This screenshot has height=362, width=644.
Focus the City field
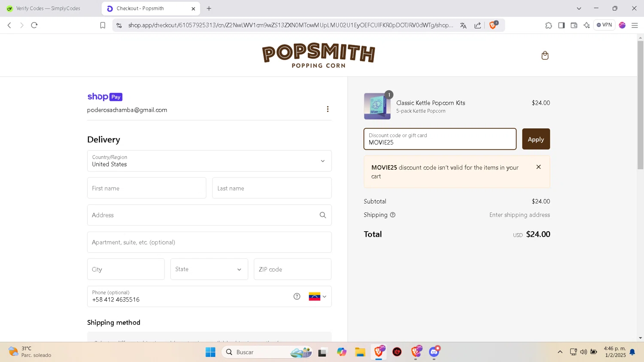point(126,269)
